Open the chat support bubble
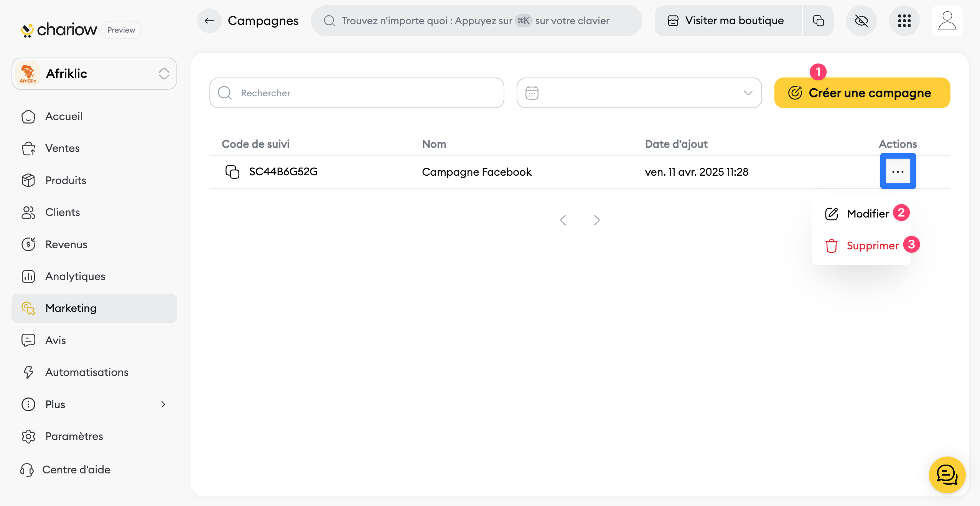 point(947,475)
